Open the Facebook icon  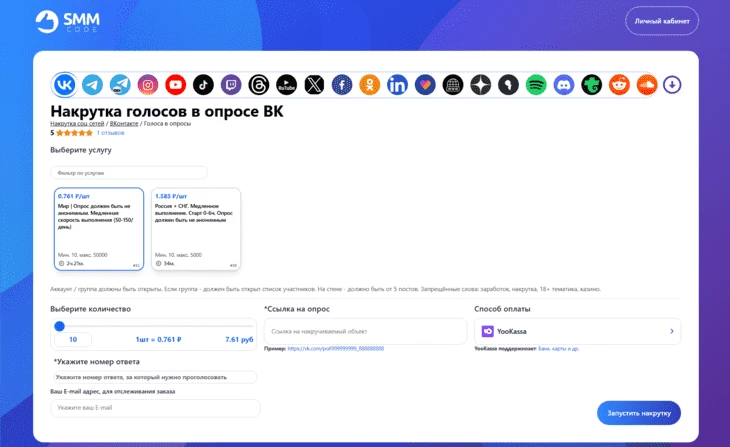(x=342, y=85)
